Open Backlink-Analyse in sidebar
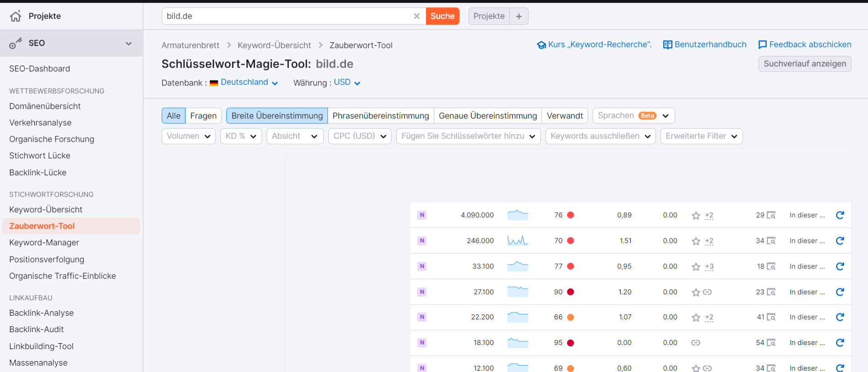The width and height of the screenshot is (868, 372). click(42, 313)
